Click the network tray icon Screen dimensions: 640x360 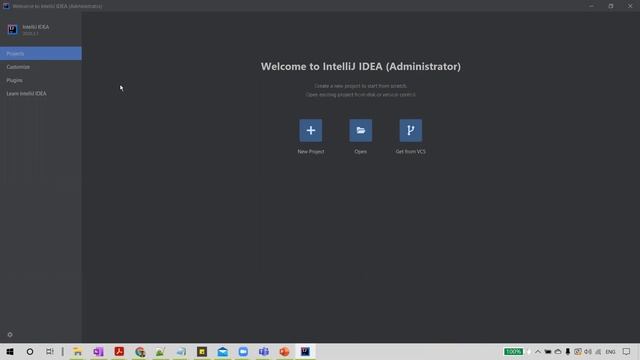pyautogui.click(x=598, y=351)
